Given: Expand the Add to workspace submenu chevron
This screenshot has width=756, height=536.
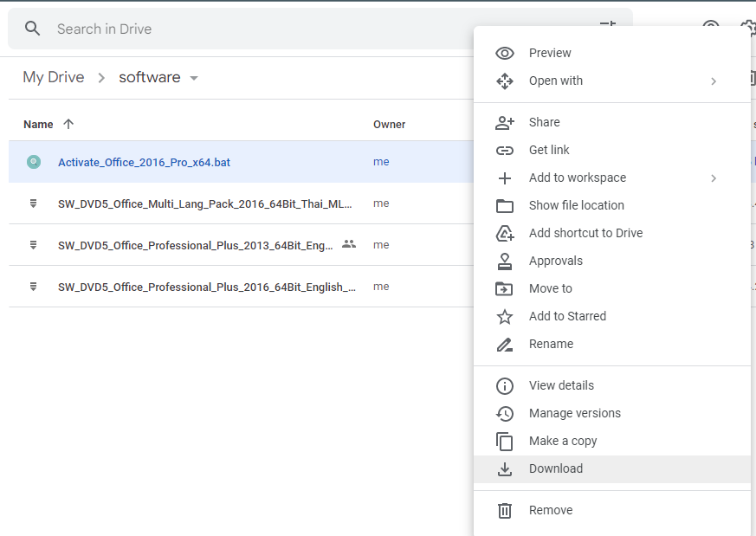Looking at the screenshot, I should (x=714, y=178).
